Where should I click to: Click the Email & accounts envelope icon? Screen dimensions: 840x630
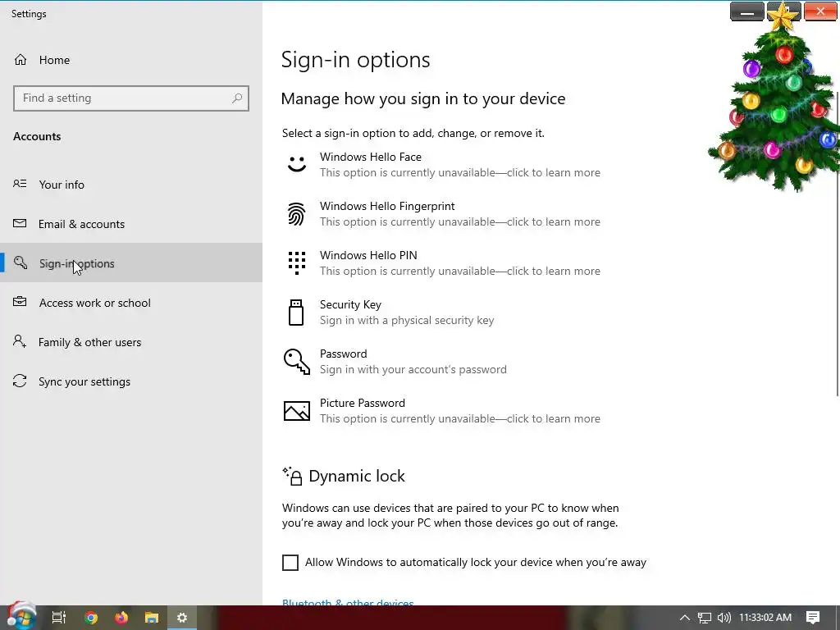click(20, 223)
